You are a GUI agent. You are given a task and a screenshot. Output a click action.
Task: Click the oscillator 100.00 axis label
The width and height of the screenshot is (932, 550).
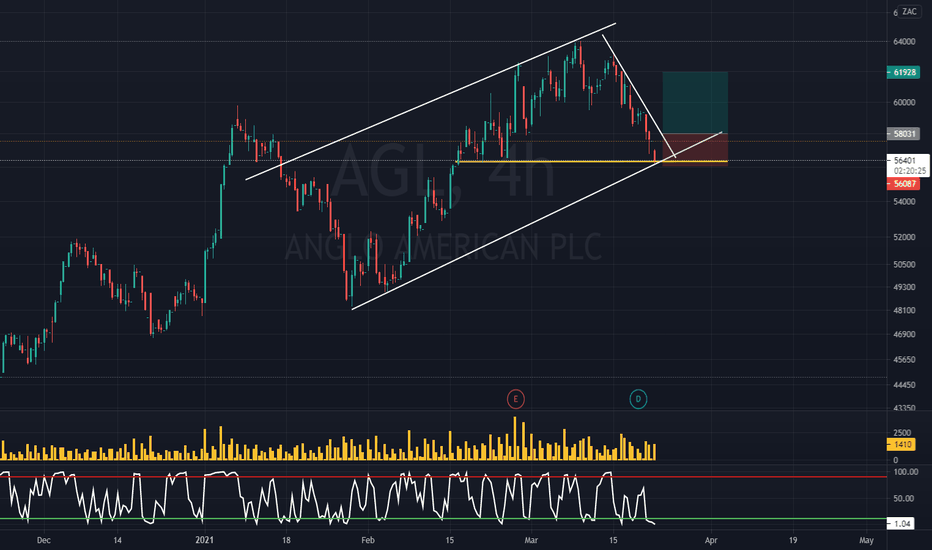(x=906, y=472)
